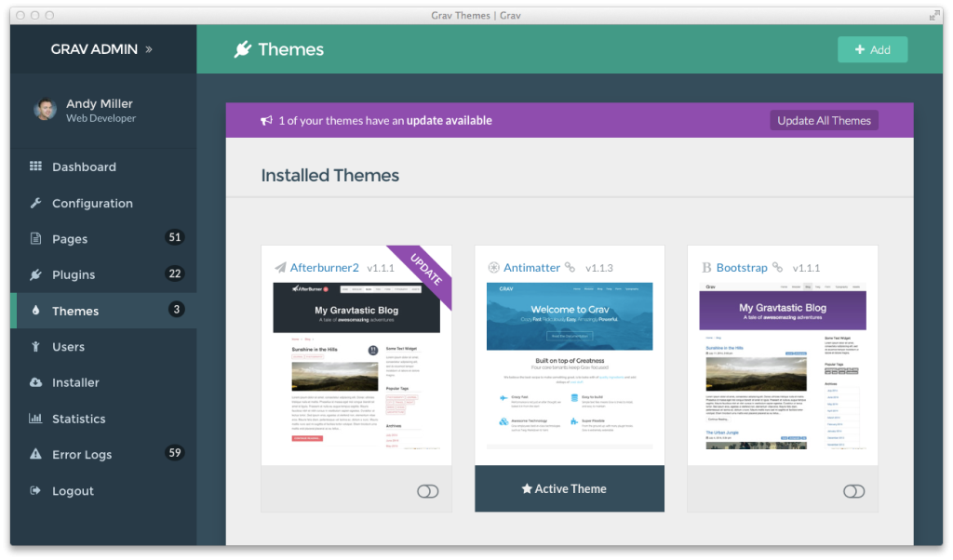The height and width of the screenshot is (560, 953).
Task: Click the fullscreen arrows in title bar
Action: click(x=934, y=15)
